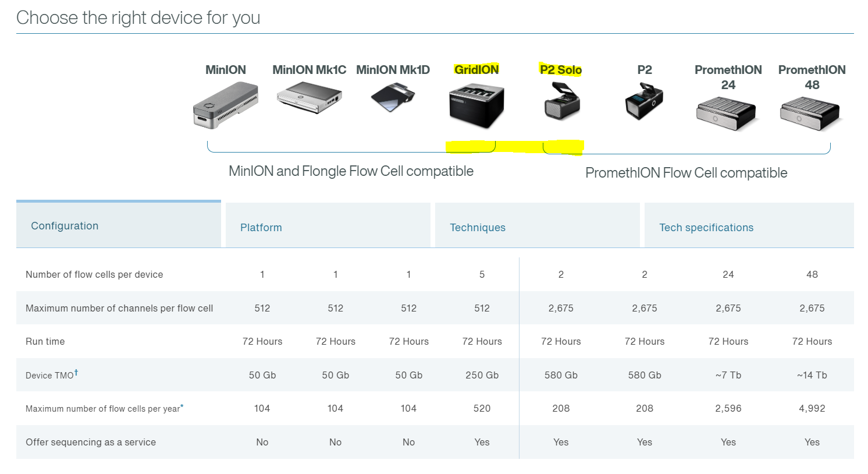Click the P2 column's flow cell count 2
Viewport: 868px width, 474px height.
tap(645, 274)
